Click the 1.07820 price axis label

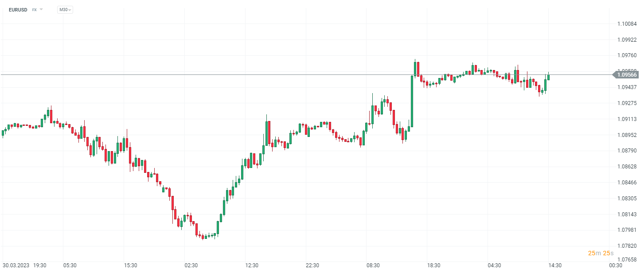[x=627, y=246]
